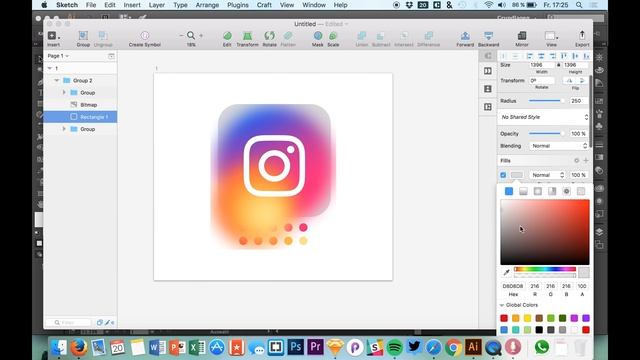Expand the Group layer below Rectangle 1
Viewport: 640px width, 360px height.
tap(64, 129)
